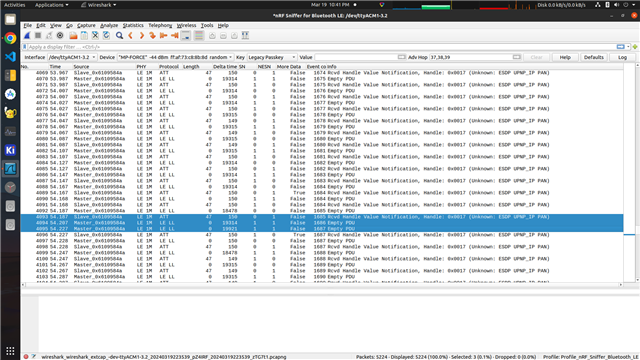
Task: Jump to the first packet
Action: click(163, 36)
